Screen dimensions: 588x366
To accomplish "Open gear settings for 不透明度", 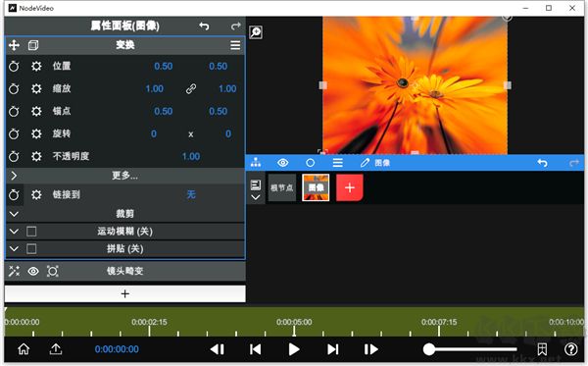I will pos(36,157).
